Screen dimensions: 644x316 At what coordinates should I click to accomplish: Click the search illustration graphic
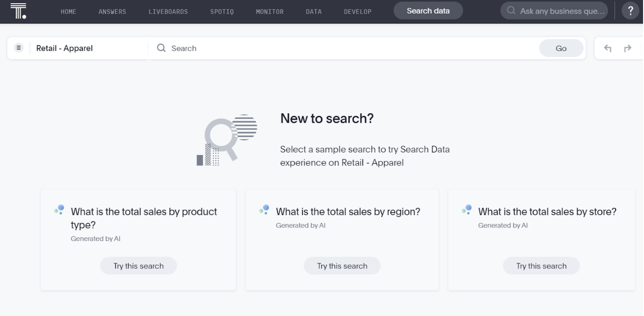(227, 140)
